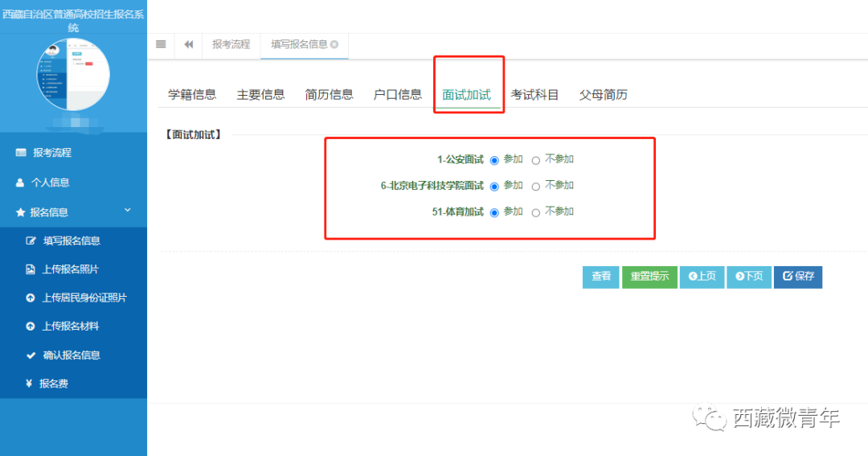868x456 pixels.
Task: Close the 填写报名信息 tab with x icon
Action: (334, 45)
